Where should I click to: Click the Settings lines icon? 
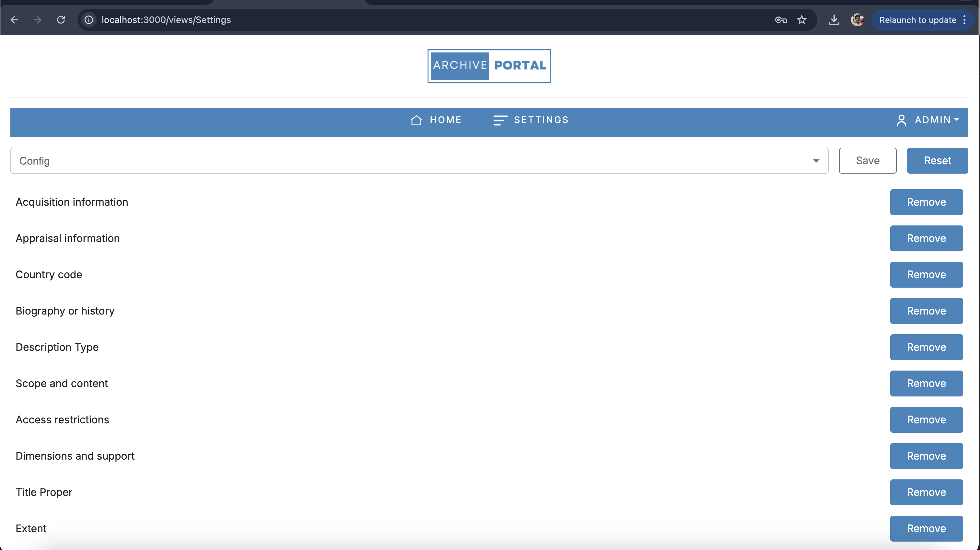pos(500,120)
